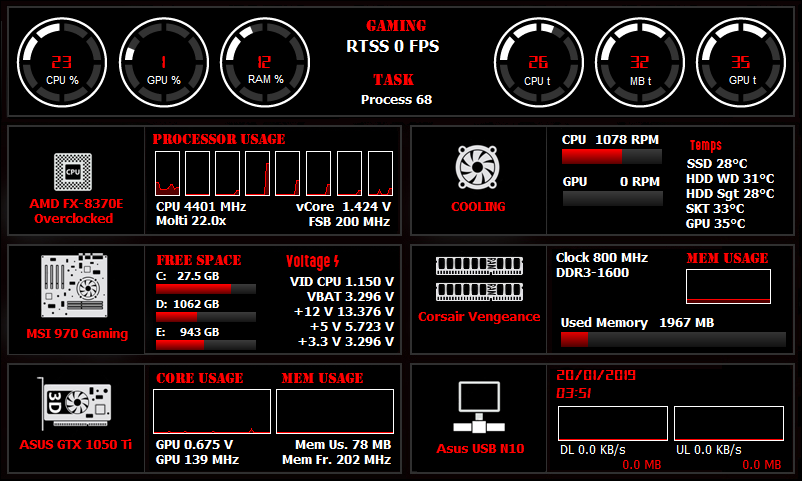This screenshot has width=802, height=481.
Task: Click the CPU fan 1078 RPM bar
Action: pos(611,157)
